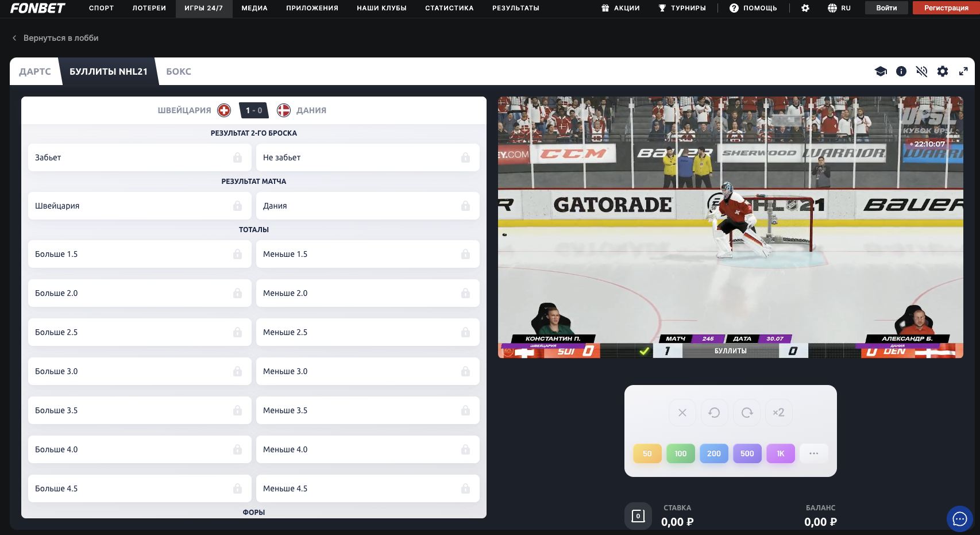Open site settings gear in header
The height and width of the screenshot is (535, 980).
[805, 8]
